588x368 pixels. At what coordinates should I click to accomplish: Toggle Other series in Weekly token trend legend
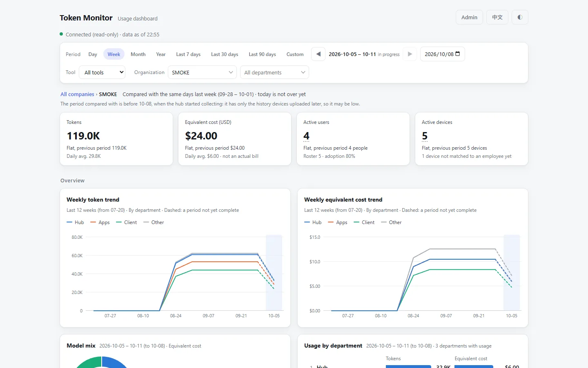154,222
